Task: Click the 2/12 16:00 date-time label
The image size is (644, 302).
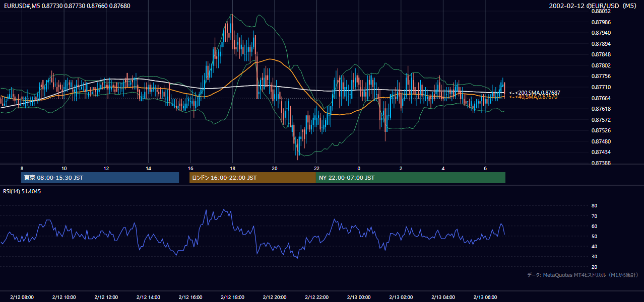Action: [x=190, y=297]
